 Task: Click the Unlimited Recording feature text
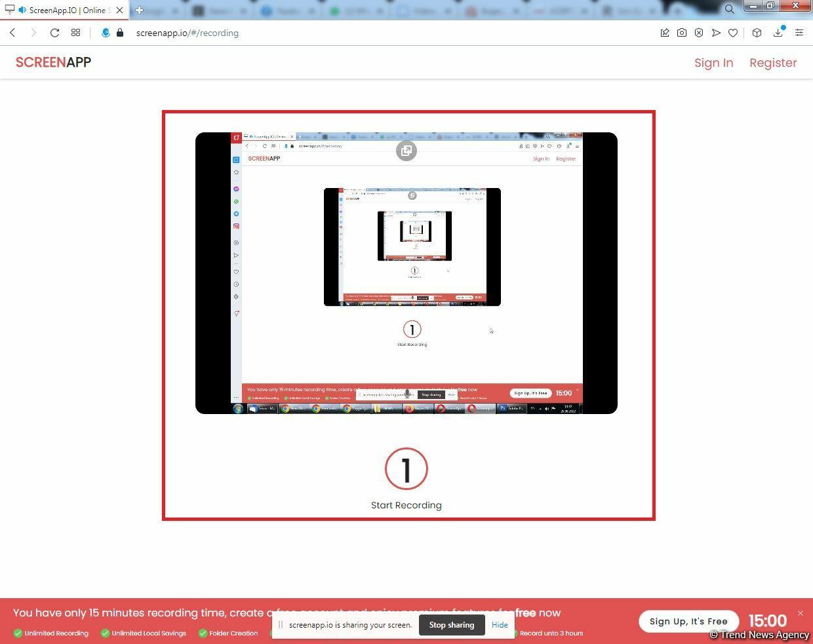point(56,634)
